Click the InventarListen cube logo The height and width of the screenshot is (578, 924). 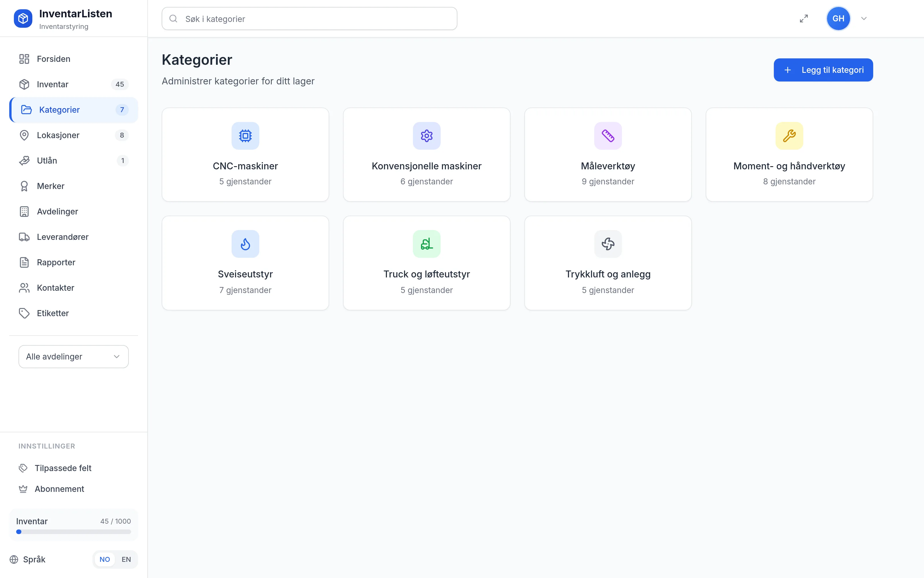23,18
